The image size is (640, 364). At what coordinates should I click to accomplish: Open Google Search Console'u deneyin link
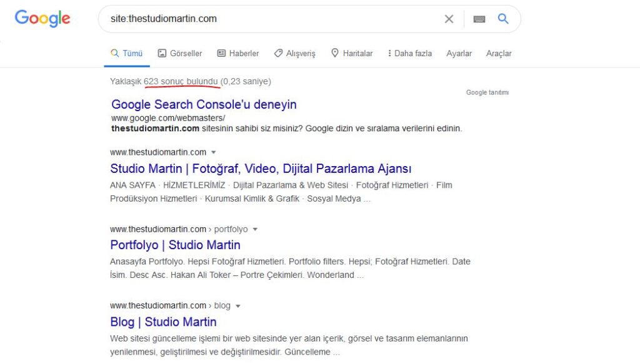click(204, 104)
